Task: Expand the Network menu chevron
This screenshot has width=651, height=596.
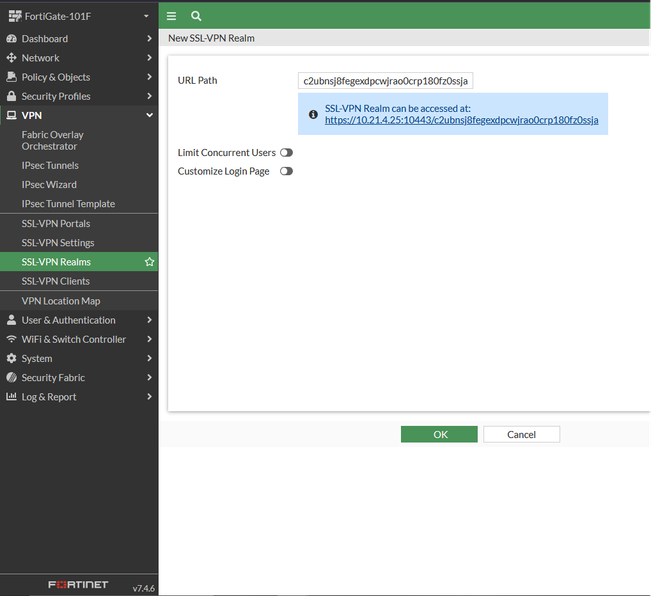Action: click(149, 58)
